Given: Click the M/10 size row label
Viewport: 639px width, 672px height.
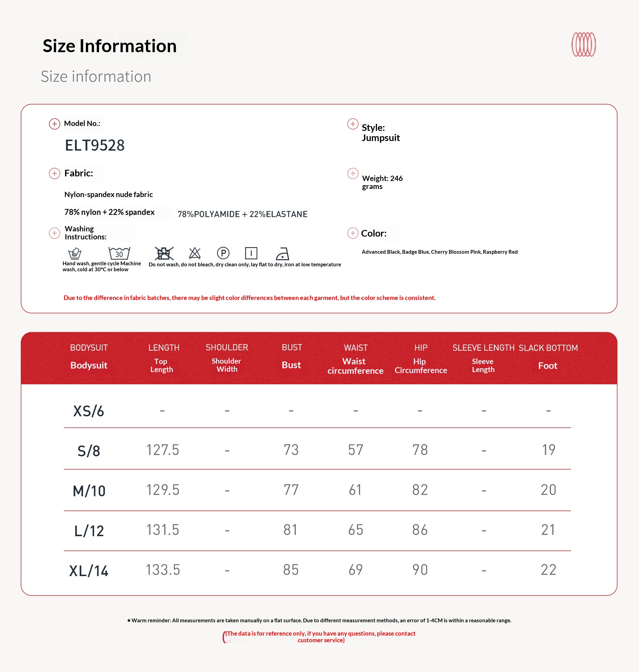Looking at the screenshot, I should (89, 491).
